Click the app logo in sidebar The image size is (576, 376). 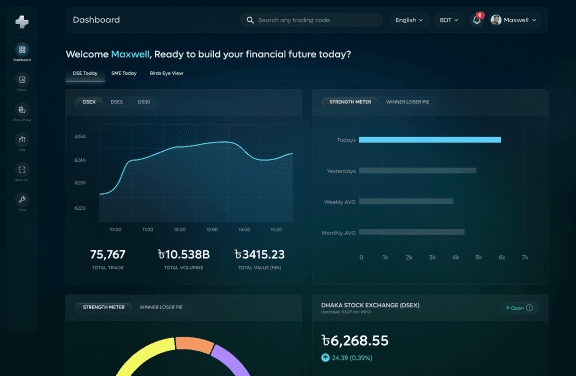pos(22,22)
